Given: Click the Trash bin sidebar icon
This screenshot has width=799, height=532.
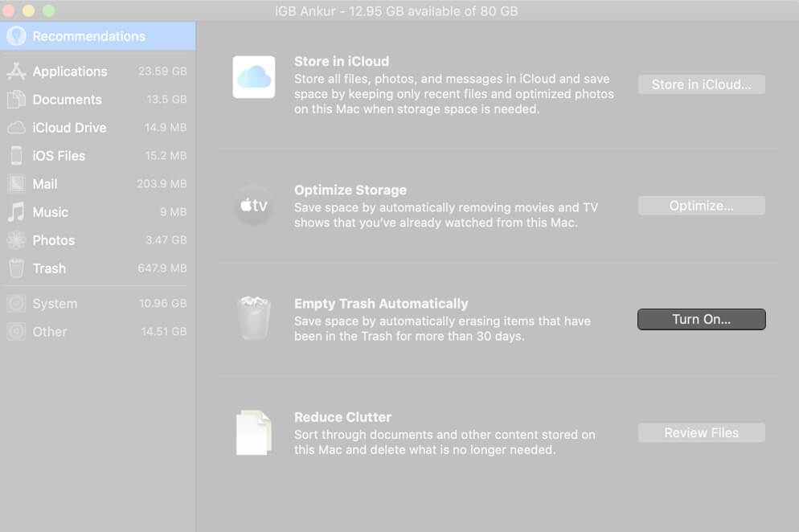Looking at the screenshot, I should pos(16,268).
